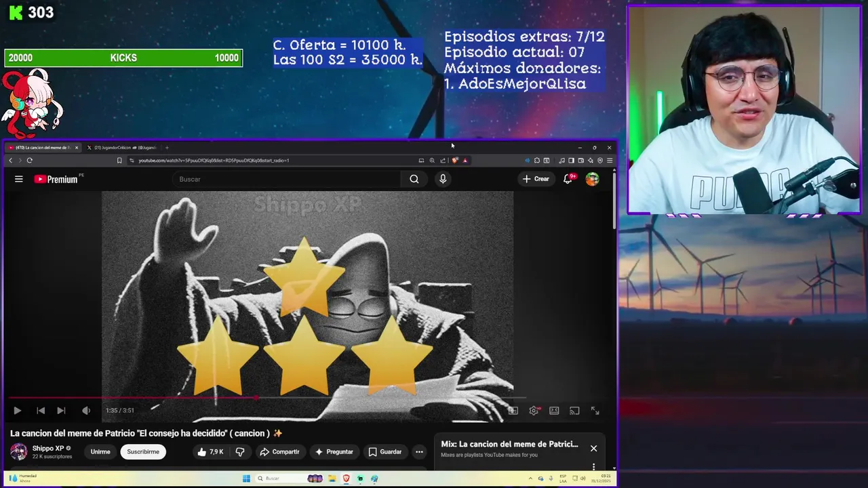
Task: Cast video to a device
Action: [x=574, y=410]
